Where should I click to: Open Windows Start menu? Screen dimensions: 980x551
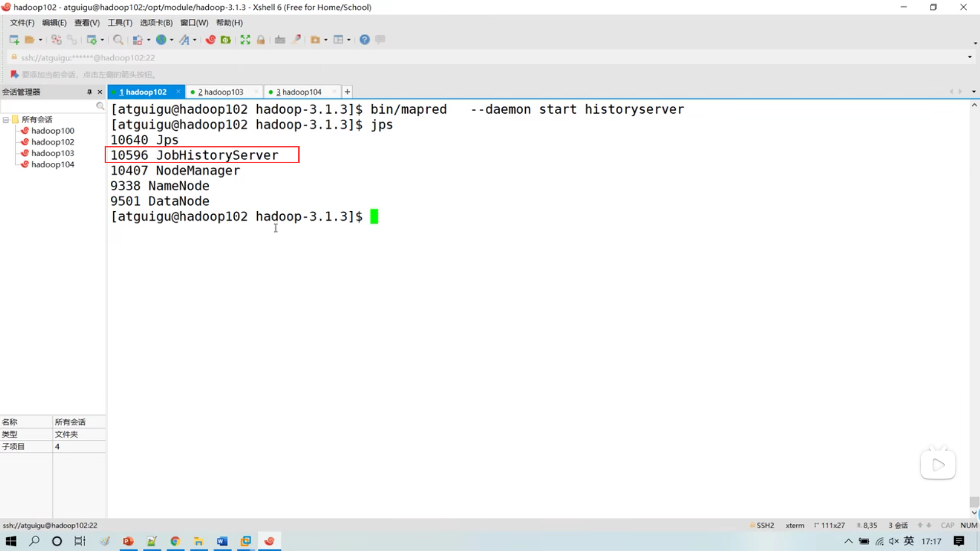coord(11,541)
